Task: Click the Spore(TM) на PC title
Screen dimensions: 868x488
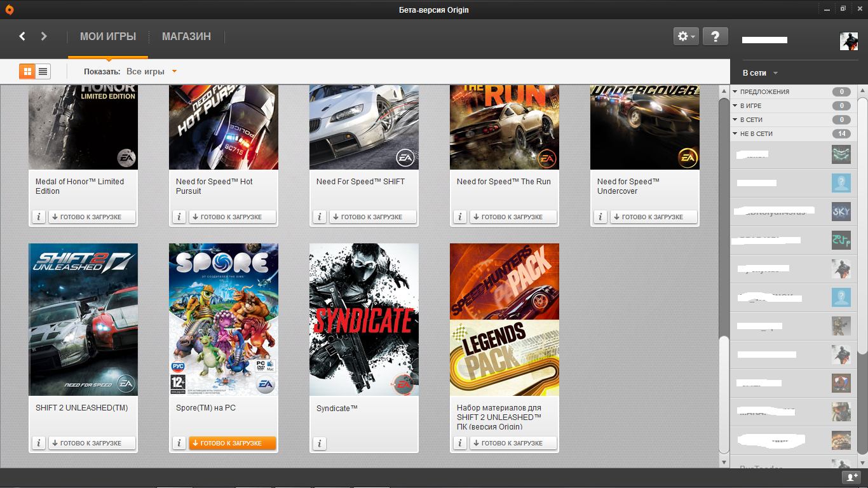Action: (x=206, y=408)
